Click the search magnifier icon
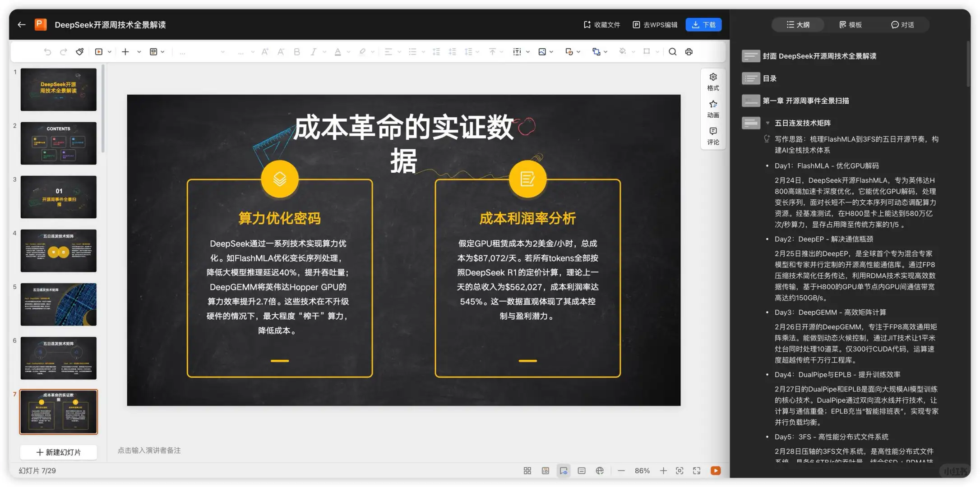Image resolution: width=980 pixels, height=487 pixels. point(672,52)
